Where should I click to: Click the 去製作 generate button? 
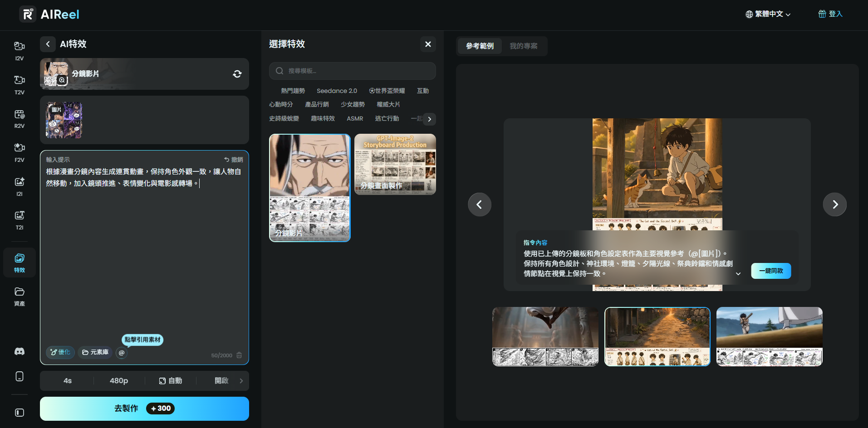pyautogui.click(x=144, y=409)
